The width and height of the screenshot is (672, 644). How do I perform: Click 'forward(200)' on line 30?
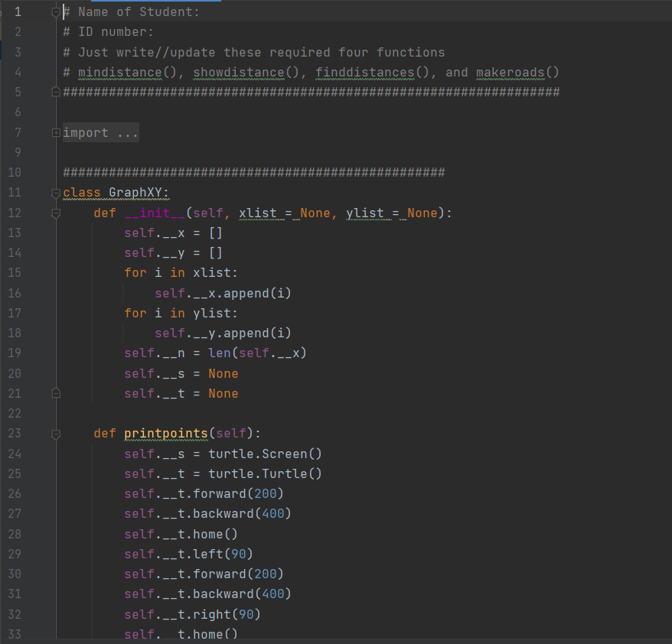(x=238, y=574)
